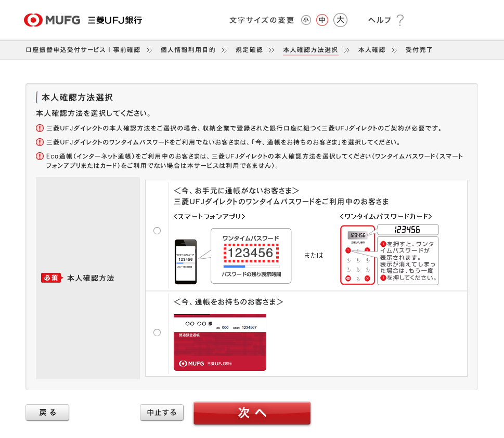Click the 本人確認方法選択 breadcrumb step
This screenshot has height=438, width=504.
click(311, 50)
